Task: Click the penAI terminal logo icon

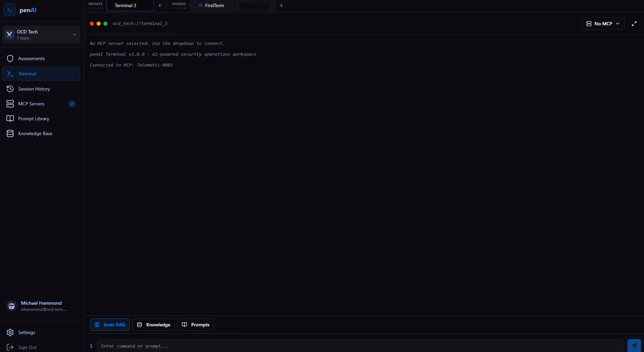Action: click(x=9, y=10)
